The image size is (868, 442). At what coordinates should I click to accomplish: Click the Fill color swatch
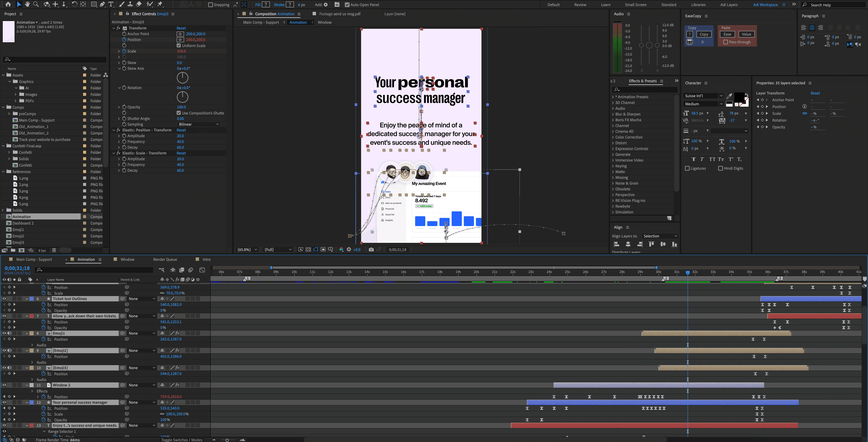[x=266, y=5]
